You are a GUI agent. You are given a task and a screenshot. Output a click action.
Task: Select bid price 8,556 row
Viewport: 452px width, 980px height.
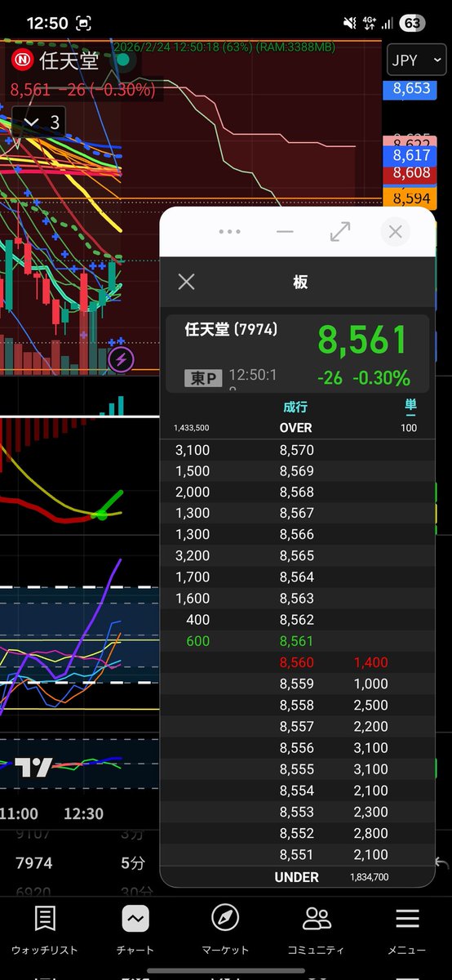pyautogui.click(x=297, y=747)
